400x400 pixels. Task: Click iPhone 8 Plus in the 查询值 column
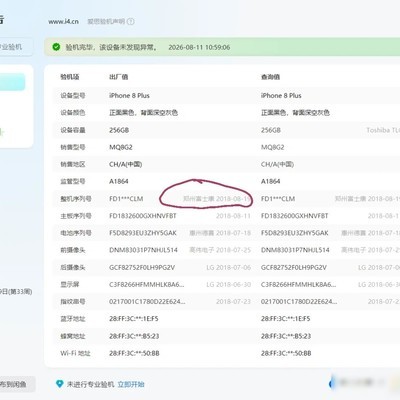(x=281, y=96)
